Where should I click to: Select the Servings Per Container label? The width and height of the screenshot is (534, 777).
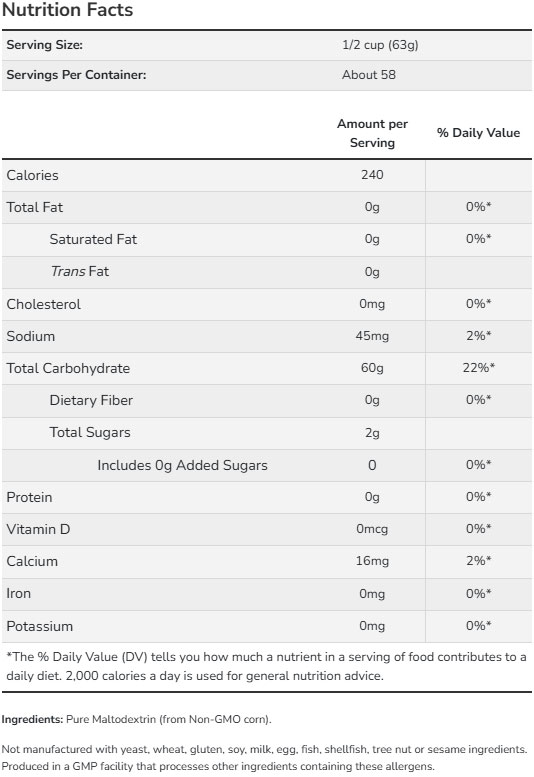[76, 75]
